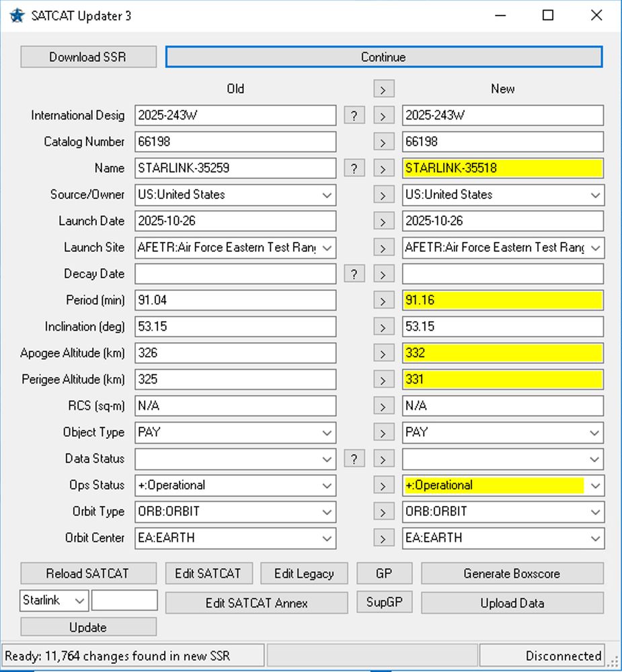
Task: Open the Old Source/Owner dropdown
Action: click(x=327, y=195)
